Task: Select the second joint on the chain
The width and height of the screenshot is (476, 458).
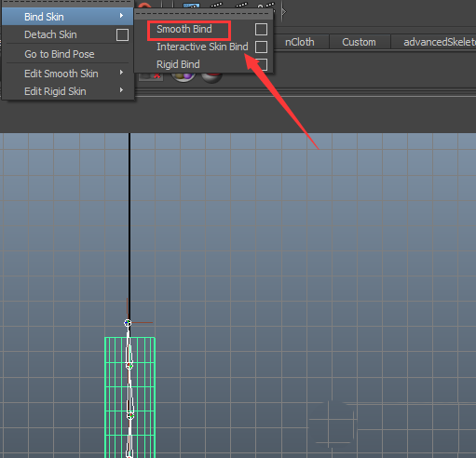Action: (129, 366)
